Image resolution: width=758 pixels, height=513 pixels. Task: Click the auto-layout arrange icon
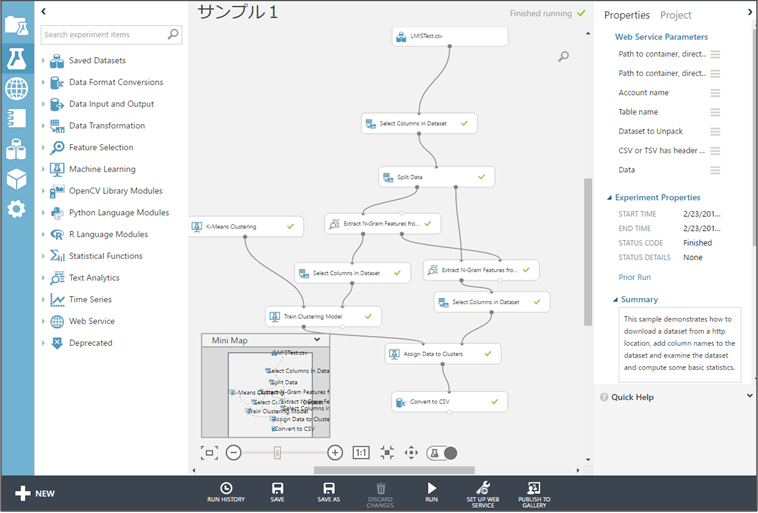[387, 453]
